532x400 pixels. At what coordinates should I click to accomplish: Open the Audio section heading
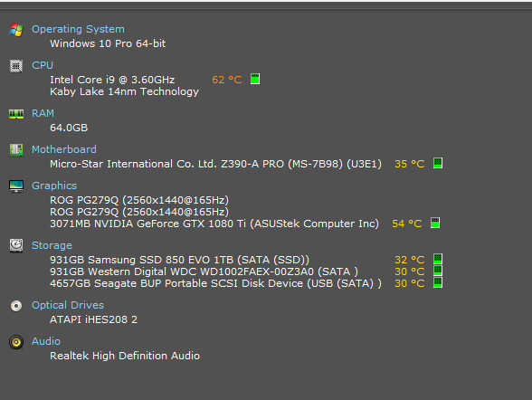[46, 341]
